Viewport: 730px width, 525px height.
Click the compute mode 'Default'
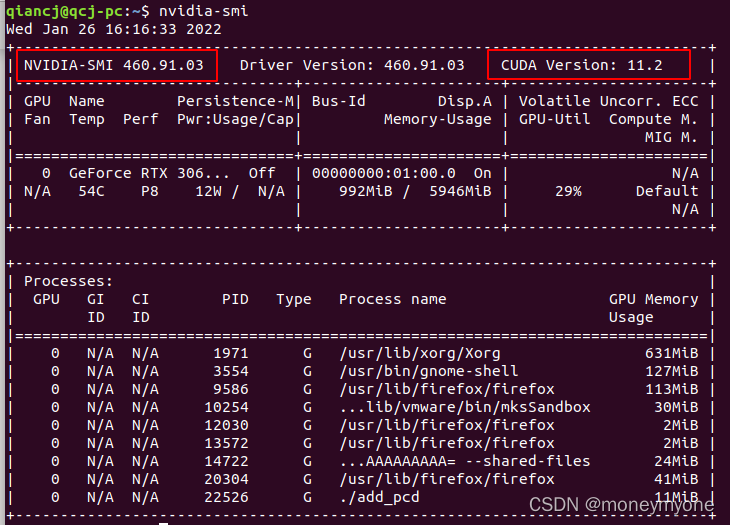(667, 191)
